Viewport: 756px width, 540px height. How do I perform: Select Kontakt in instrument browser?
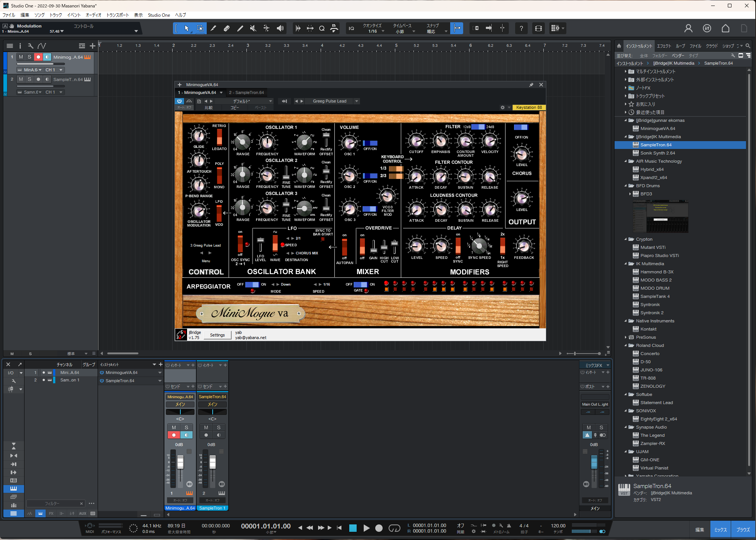(648, 329)
